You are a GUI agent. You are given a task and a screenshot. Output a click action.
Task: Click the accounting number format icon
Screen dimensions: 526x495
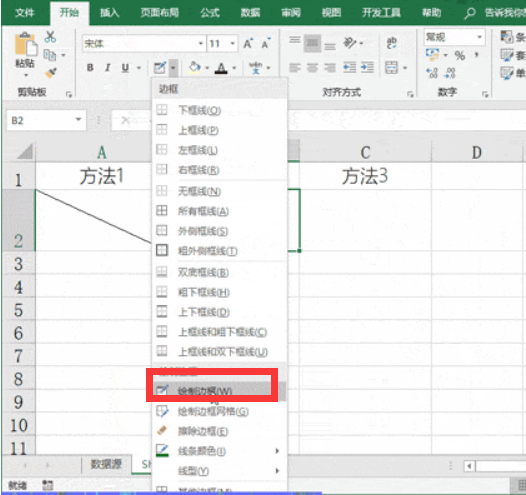pos(432,54)
